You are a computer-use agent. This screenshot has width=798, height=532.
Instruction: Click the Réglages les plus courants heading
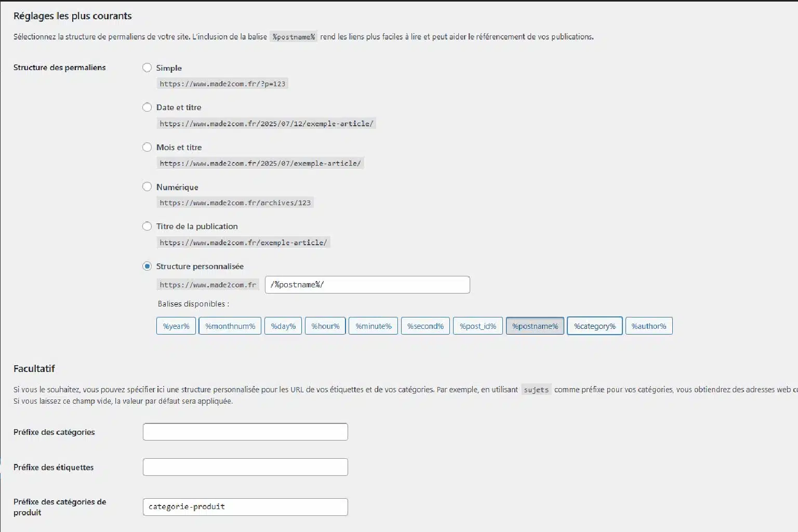(73, 16)
